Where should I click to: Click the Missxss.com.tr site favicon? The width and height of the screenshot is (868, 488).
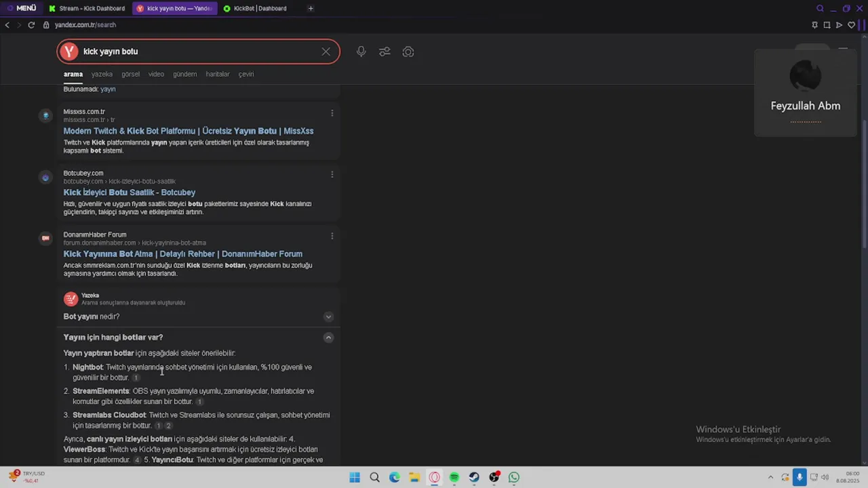pos(45,116)
